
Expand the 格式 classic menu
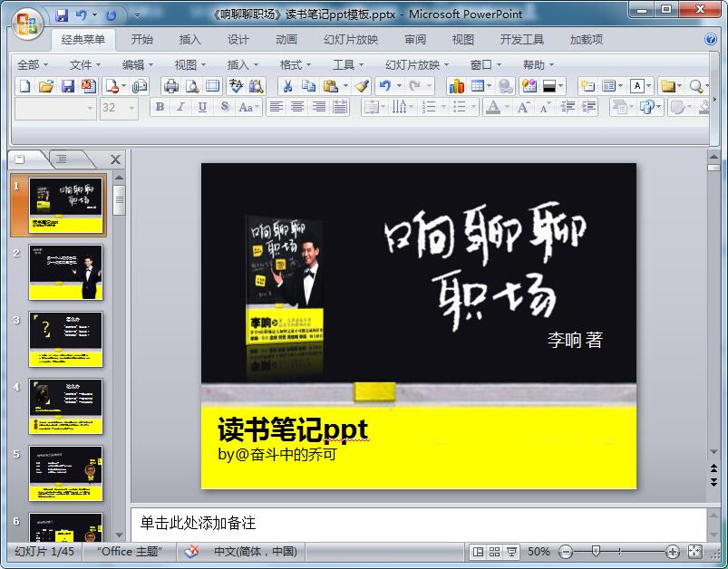tap(296, 65)
